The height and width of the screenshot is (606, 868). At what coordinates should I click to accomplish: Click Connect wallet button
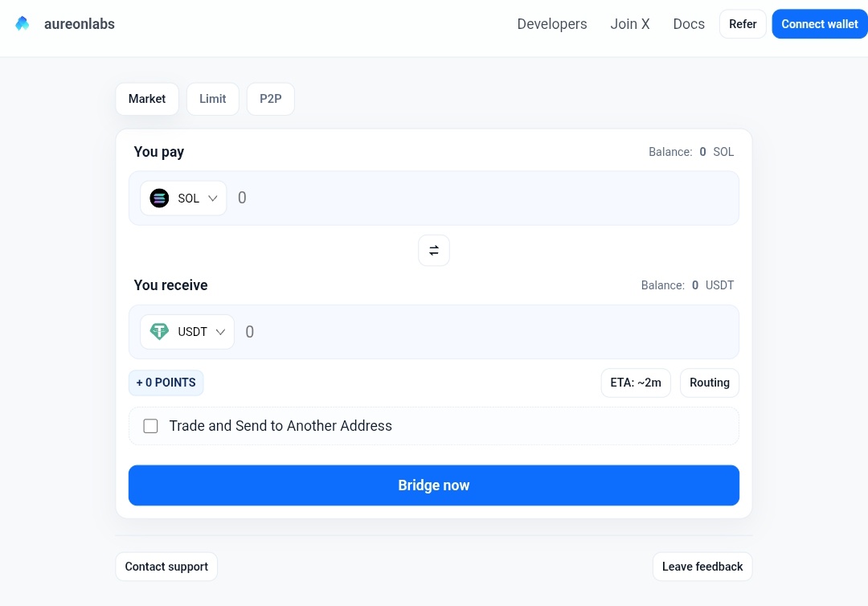(x=819, y=24)
